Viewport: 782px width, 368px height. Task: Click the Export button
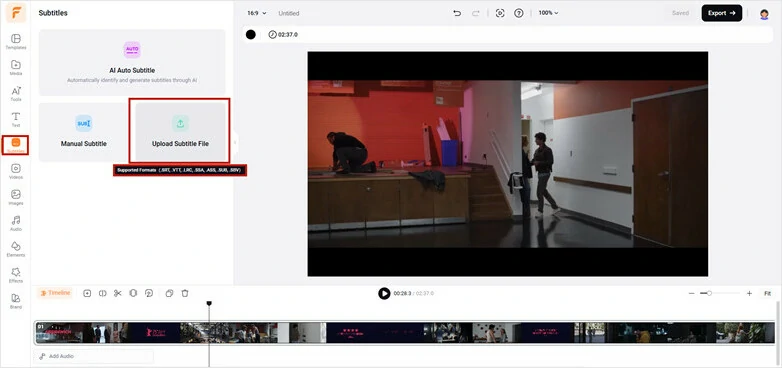coord(722,13)
